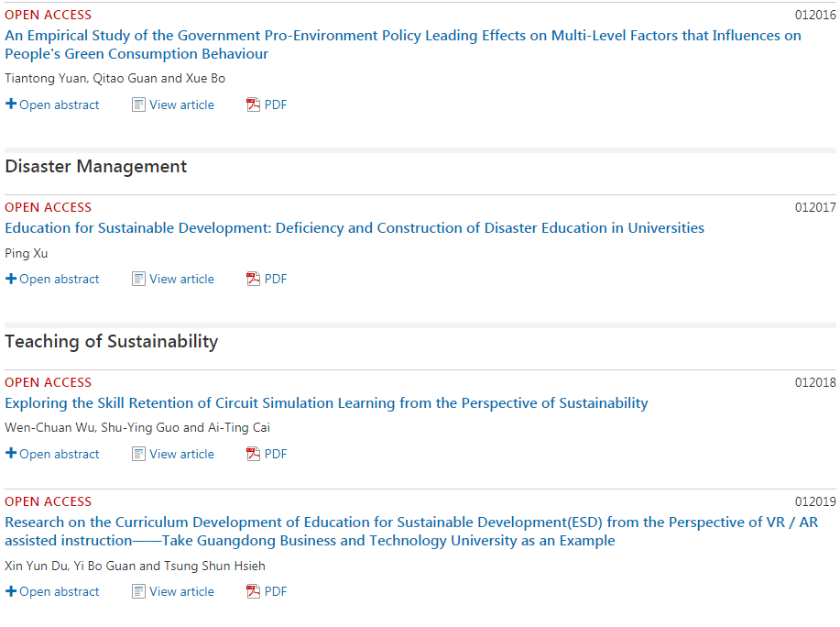Click View article page icon for 012016

(x=138, y=104)
